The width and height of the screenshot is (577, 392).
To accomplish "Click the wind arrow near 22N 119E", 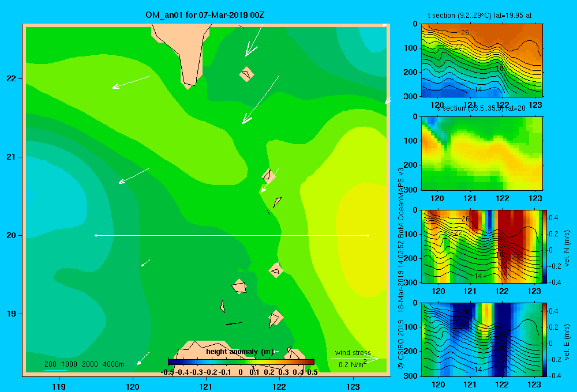I will (131, 82).
